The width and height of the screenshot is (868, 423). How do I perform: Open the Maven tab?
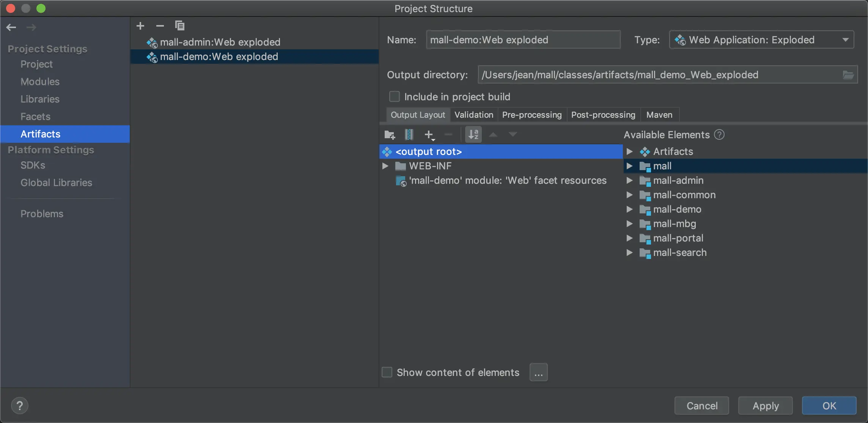(x=659, y=115)
